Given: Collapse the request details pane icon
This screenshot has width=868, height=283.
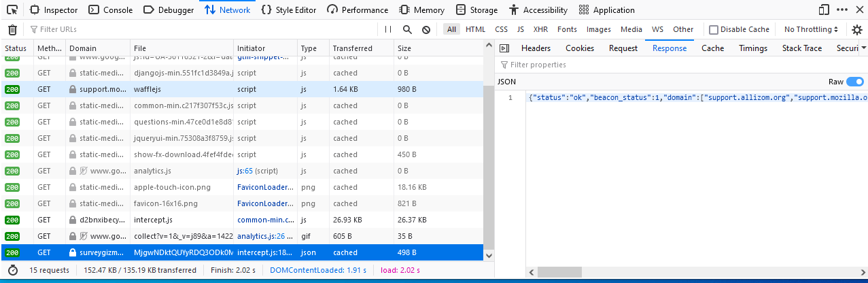Looking at the screenshot, I should click(504, 48).
